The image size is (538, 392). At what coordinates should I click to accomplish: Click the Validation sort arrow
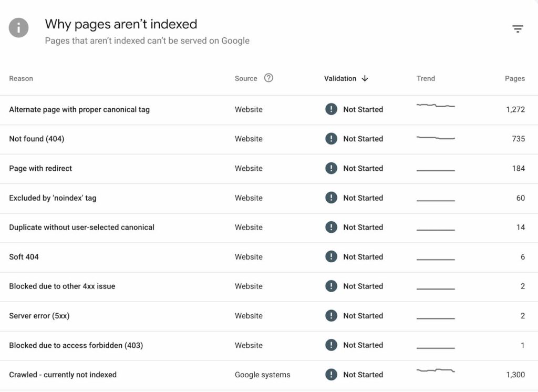(365, 78)
